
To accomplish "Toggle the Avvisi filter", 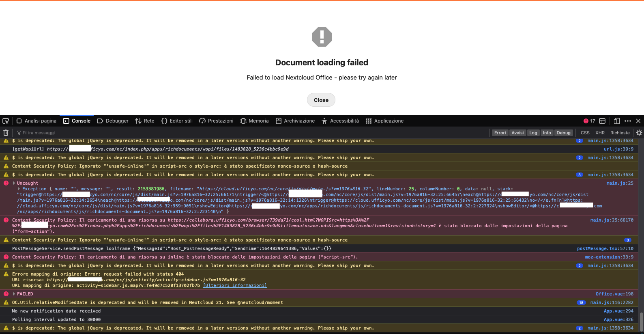I will click(x=517, y=133).
